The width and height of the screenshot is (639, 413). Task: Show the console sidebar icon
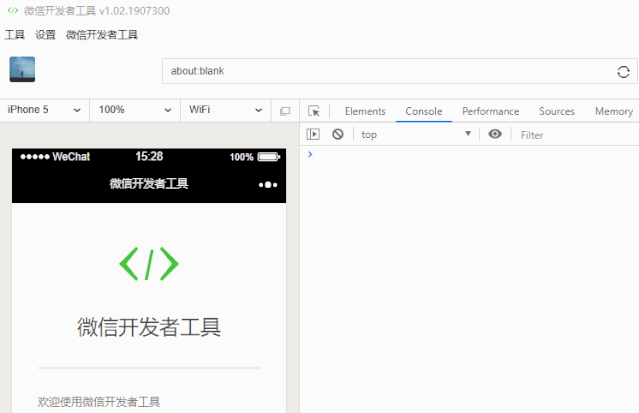[x=313, y=134]
